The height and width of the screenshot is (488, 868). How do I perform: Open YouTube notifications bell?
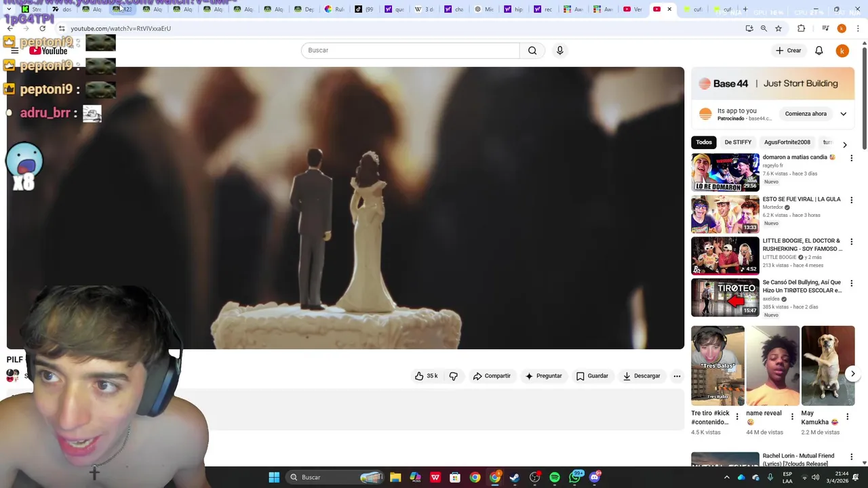coord(818,51)
